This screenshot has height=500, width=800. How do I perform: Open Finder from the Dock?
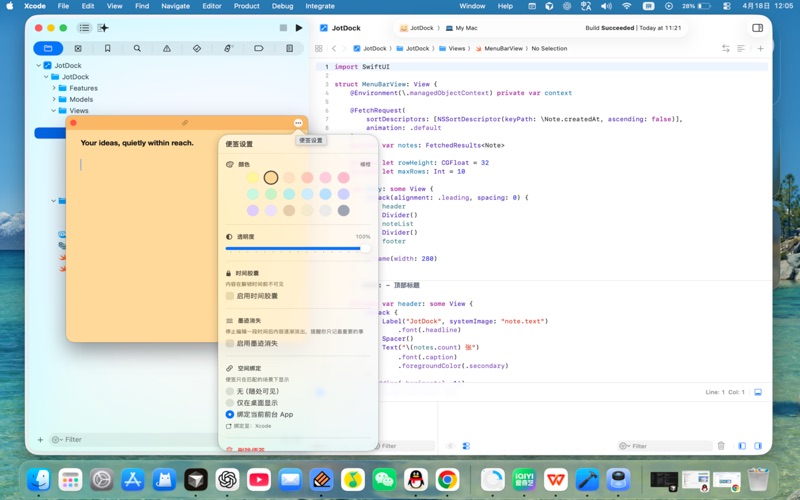coord(39,480)
